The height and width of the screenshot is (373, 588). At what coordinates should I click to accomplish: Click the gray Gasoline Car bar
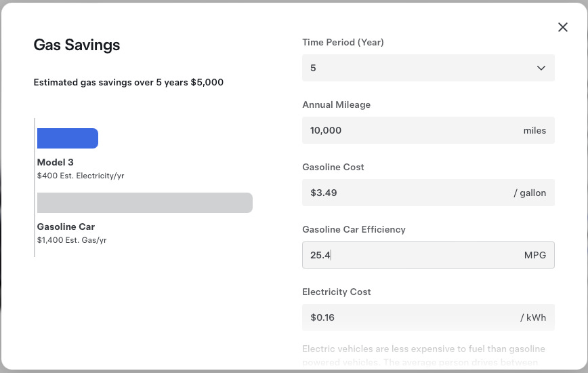pyautogui.click(x=144, y=203)
